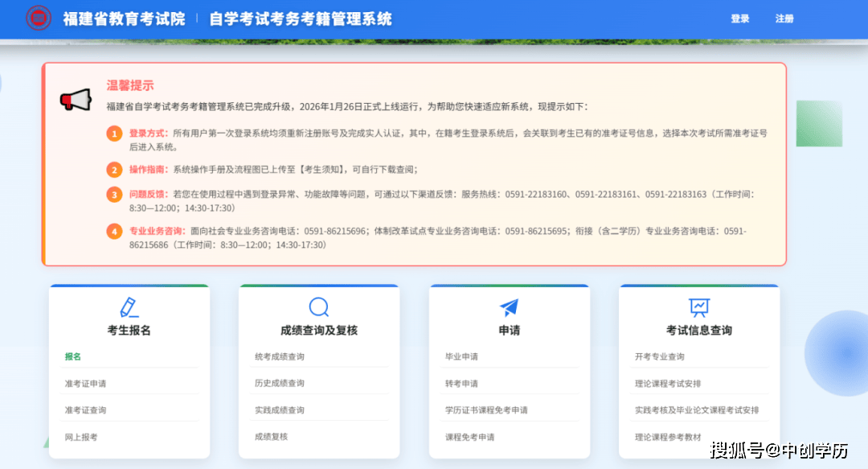Click the red megaphone notice icon
The image size is (868, 469).
click(x=76, y=99)
